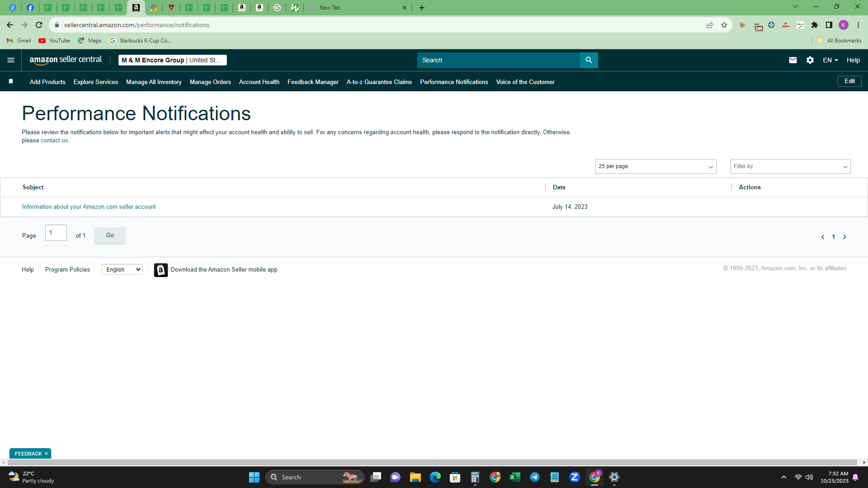Click the Go page button
The width and height of the screenshot is (868, 488).
110,235
